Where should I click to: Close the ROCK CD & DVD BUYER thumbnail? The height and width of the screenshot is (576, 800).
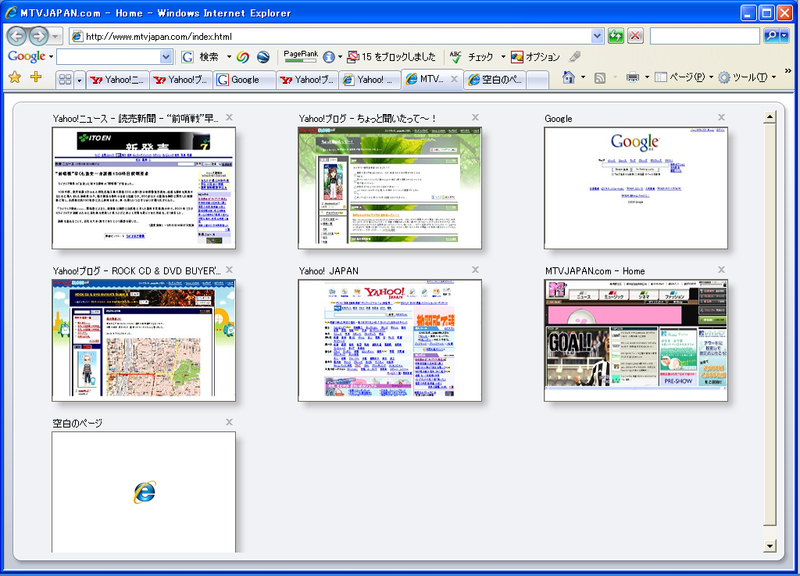click(229, 269)
